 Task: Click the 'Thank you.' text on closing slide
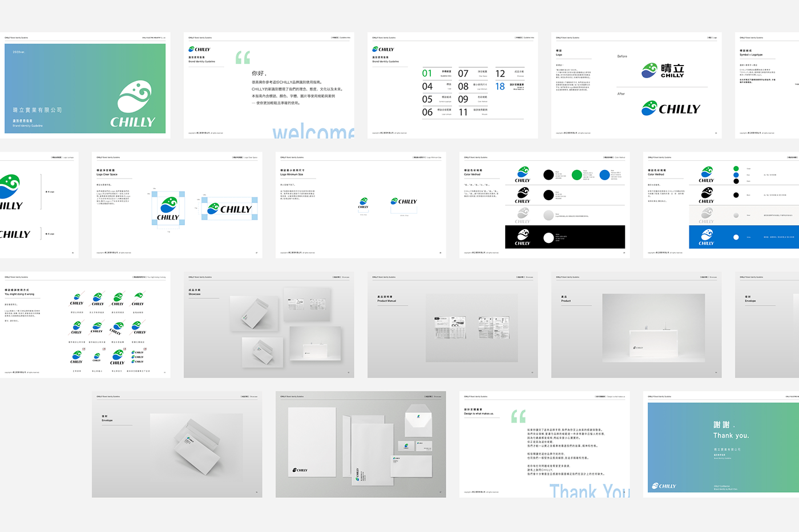[731, 436]
